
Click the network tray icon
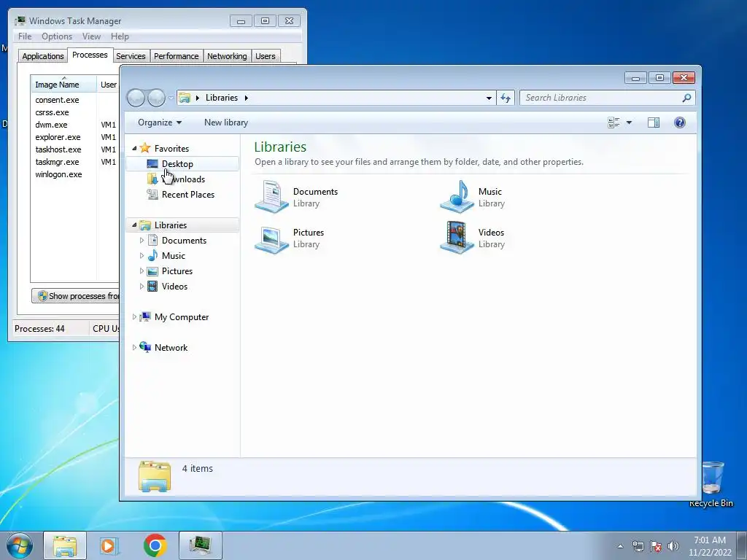(x=638, y=546)
